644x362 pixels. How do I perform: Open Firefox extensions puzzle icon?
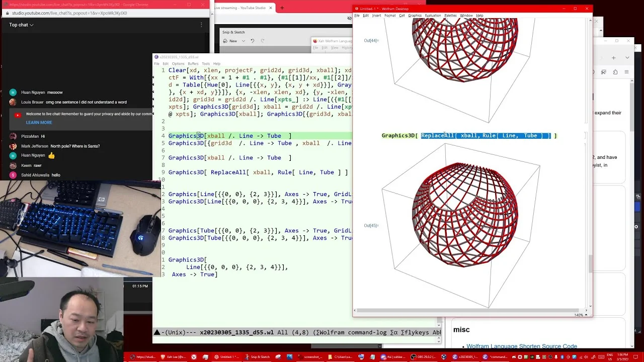(x=615, y=72)
